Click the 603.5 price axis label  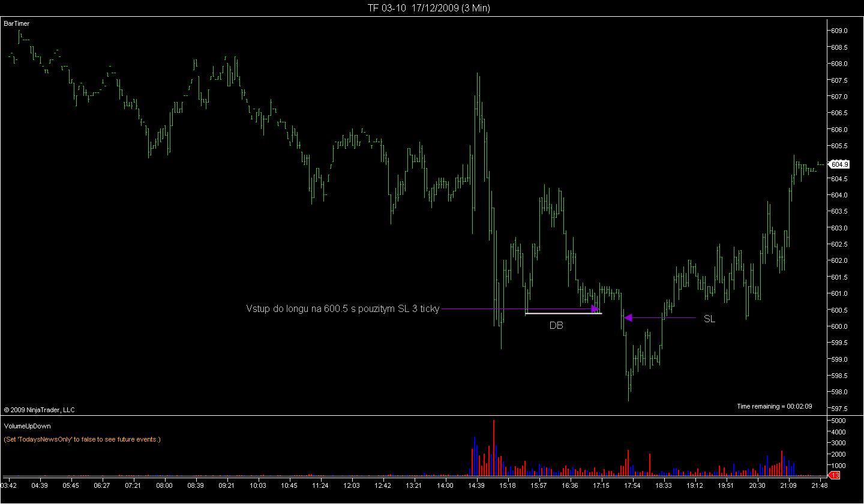pos(839,211)
